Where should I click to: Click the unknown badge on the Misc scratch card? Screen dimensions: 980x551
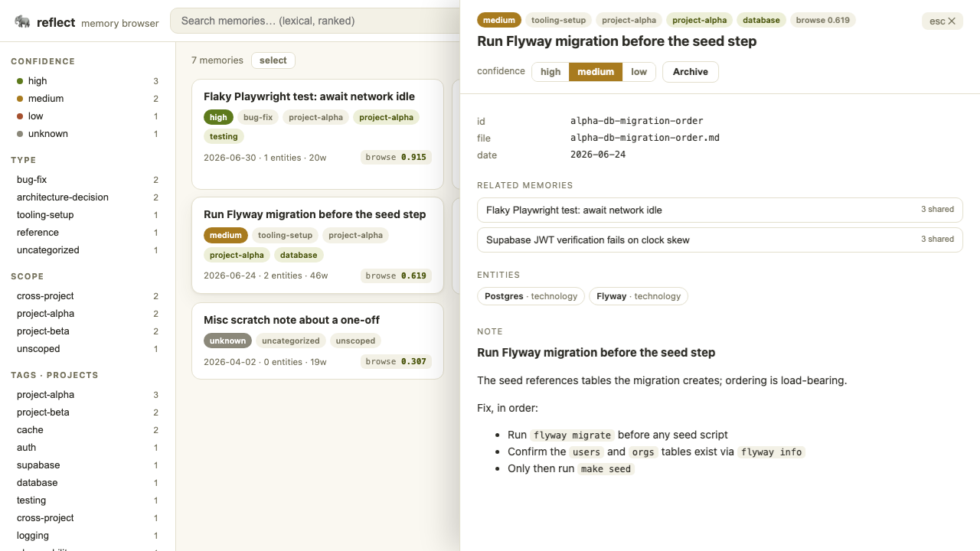(227, 341)
